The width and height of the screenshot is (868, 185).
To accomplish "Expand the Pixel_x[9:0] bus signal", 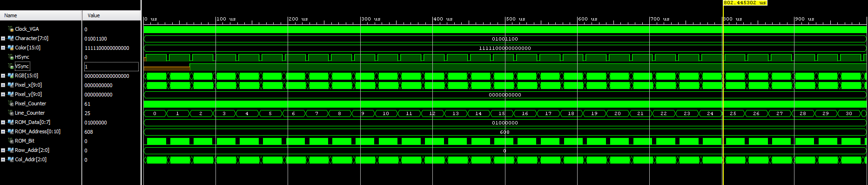I will [3, 85].
